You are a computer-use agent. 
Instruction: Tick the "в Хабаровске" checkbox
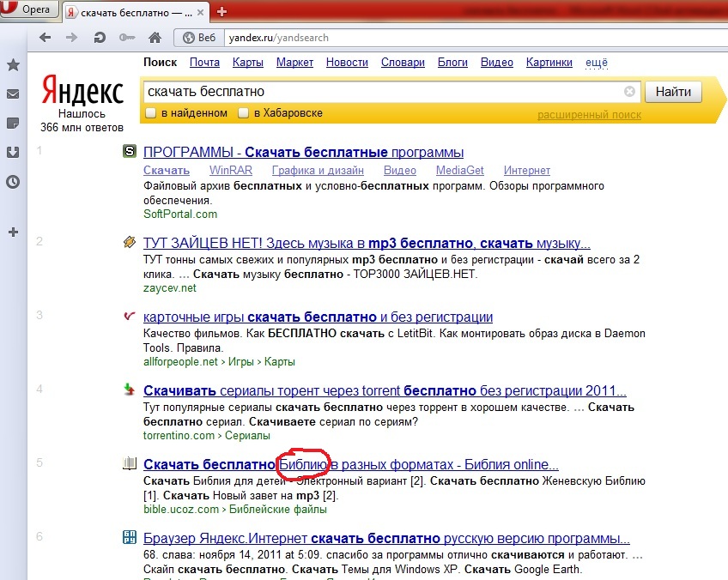(244, 113)
